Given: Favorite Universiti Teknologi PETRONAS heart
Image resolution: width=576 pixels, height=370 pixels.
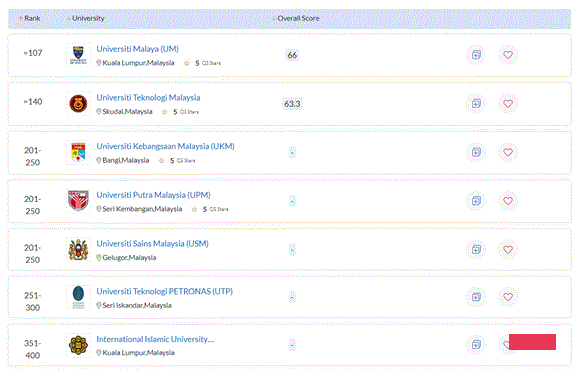Looking at the screenshot, I should click(508, 297).
